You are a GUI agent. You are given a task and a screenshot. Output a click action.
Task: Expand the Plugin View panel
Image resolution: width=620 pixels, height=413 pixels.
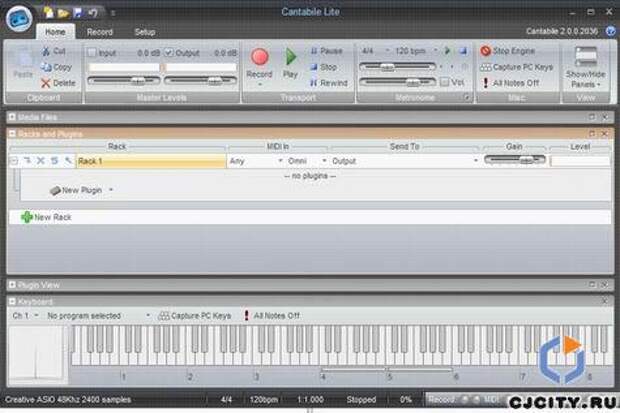pos(12,285)
